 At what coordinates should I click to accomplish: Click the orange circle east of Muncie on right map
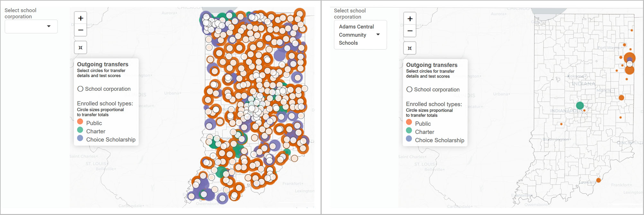tap(622, 98)
